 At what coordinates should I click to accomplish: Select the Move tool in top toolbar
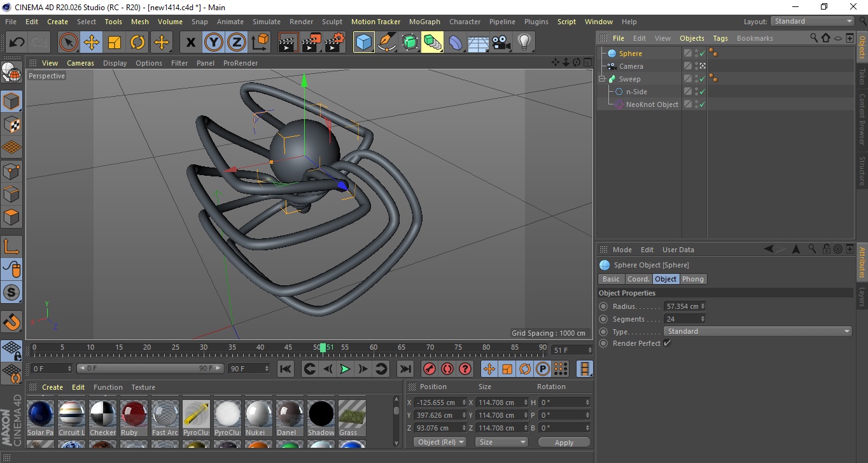(92, 43)
